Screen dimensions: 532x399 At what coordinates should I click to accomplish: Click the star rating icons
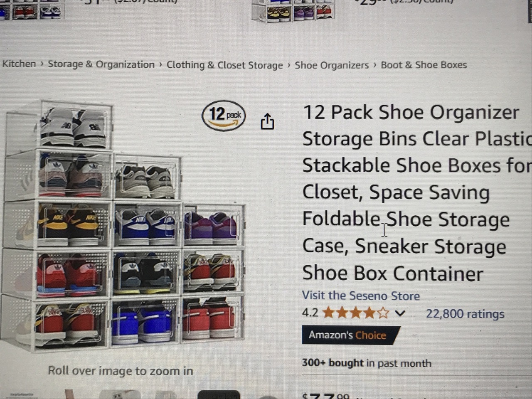click(356, 313)
